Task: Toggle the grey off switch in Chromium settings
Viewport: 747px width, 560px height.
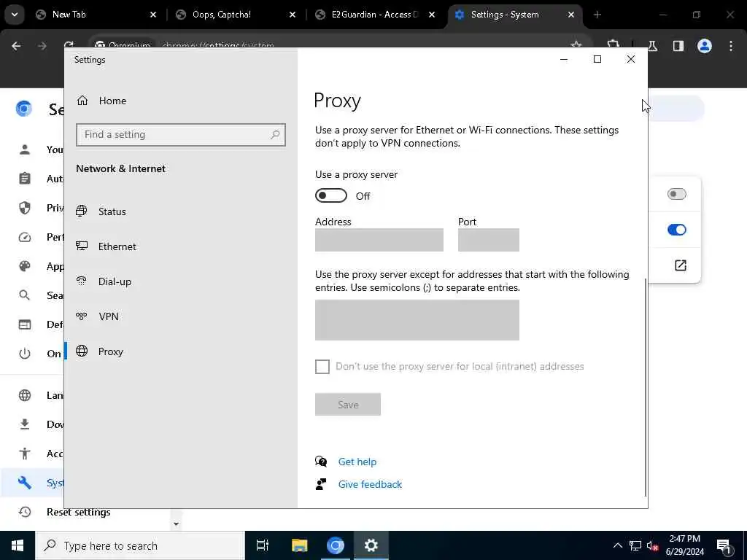Action: (677, 194)
